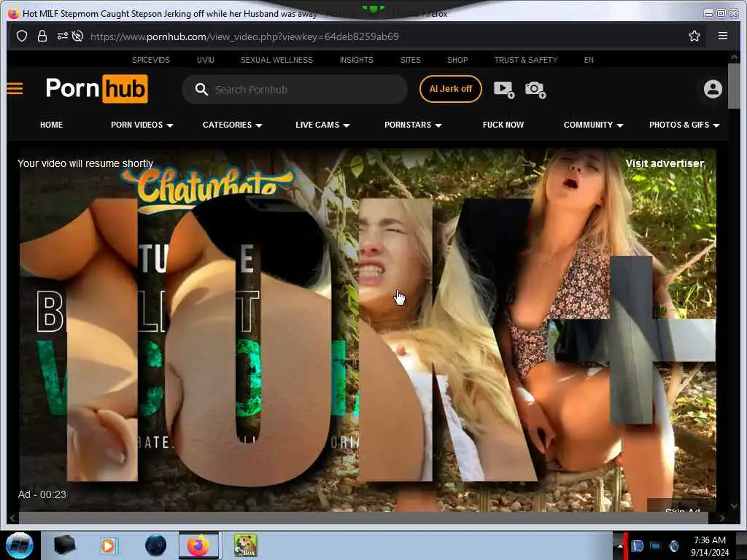Open the SITES top menu
The height and width of the screenshot is (560, 747).
point(411,60)
